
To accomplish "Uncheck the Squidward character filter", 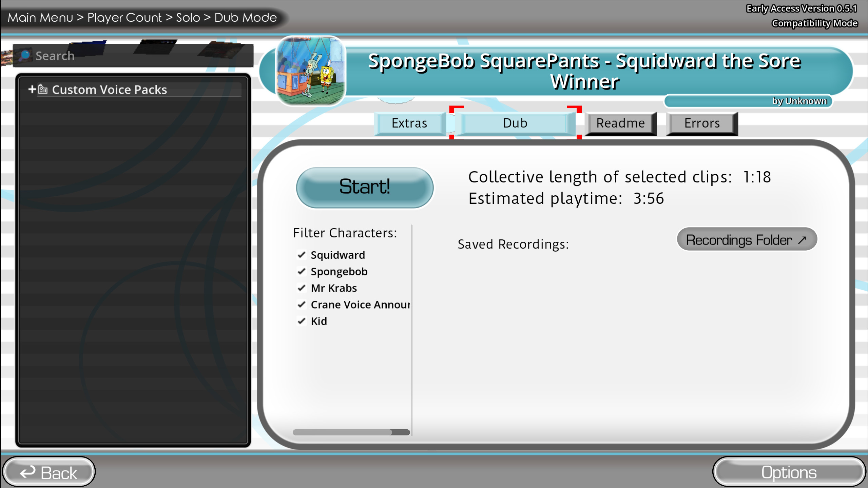I will click(301, 255).
